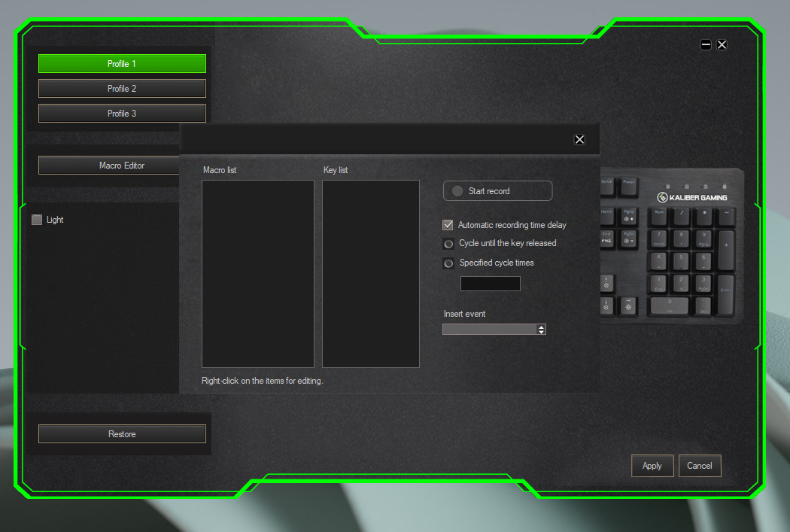Viewport: 790px width, 532px height.
Task: Click the Specified cycle times number field
Action: pos(490,284)
